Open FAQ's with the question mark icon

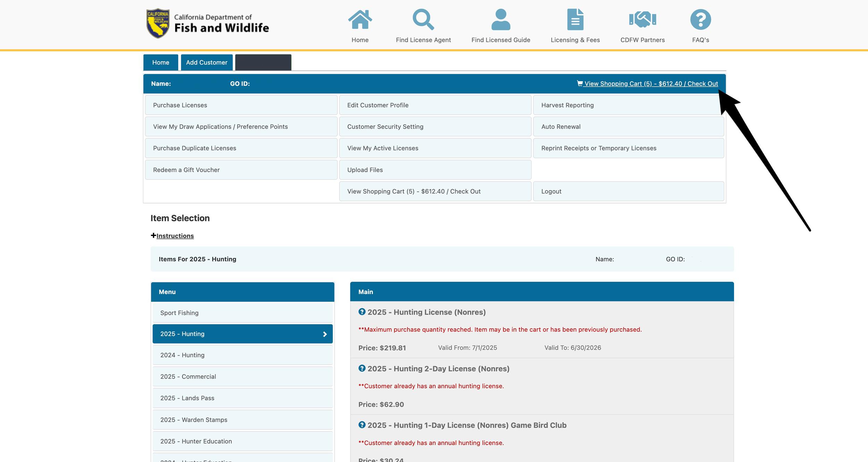coord(700,20)
